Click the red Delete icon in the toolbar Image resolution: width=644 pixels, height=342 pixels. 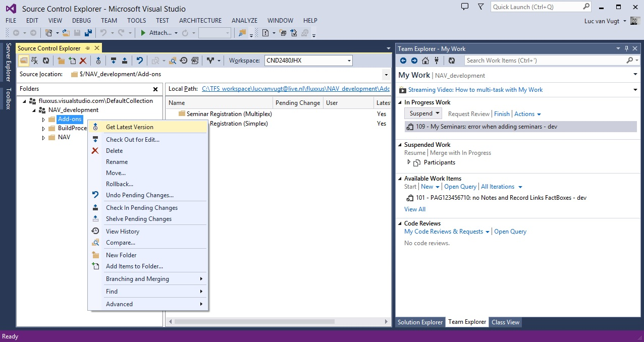pos(83,61)
